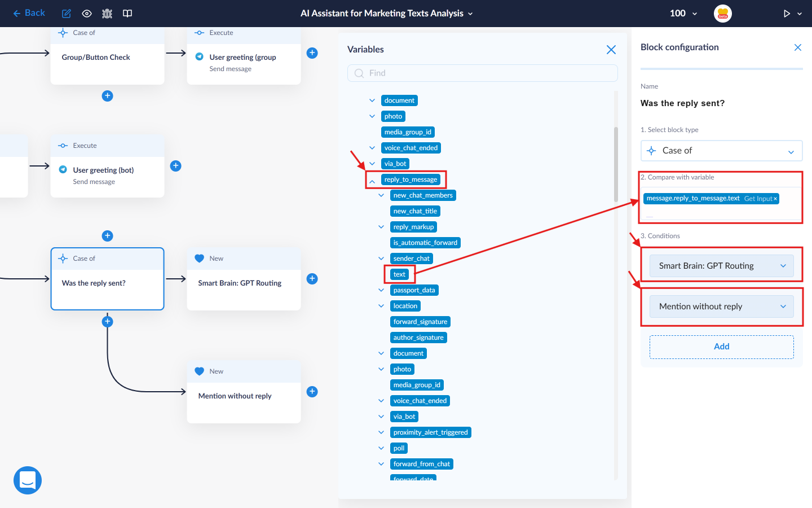Viewport: 812px width, 508px height.
Task: Select the poll variable tag
Action: 399,448
